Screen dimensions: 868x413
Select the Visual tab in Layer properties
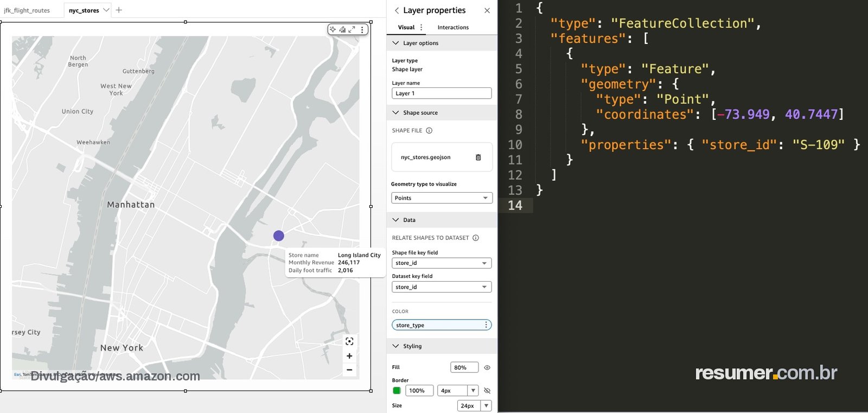406,27
